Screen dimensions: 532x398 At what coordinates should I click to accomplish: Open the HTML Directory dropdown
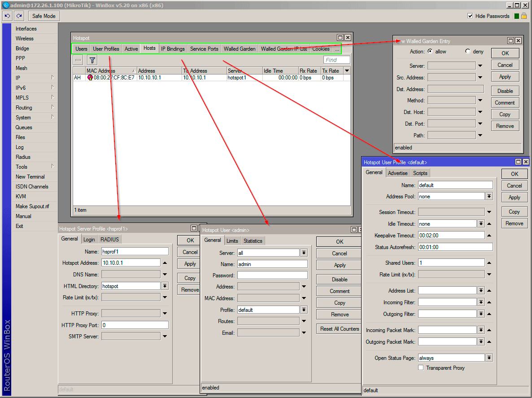165,286
